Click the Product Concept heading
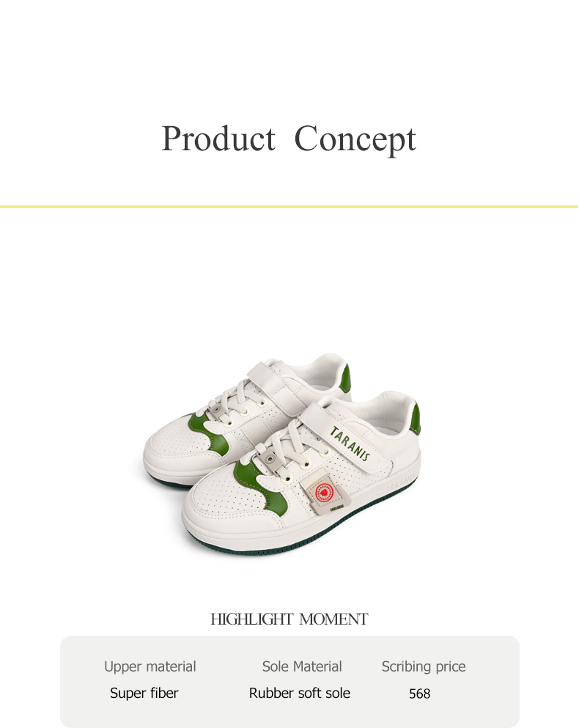Screen dimensions: 579x728 point(288,139)
